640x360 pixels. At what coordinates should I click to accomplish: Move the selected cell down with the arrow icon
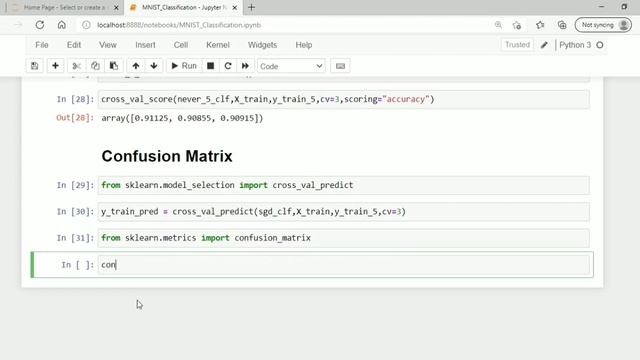coord(154,66)
